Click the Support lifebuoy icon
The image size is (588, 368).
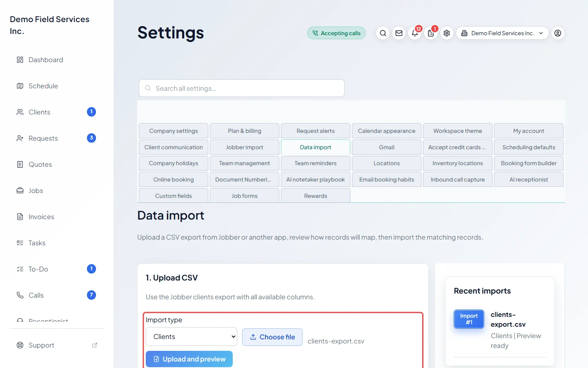coord(20,345)
